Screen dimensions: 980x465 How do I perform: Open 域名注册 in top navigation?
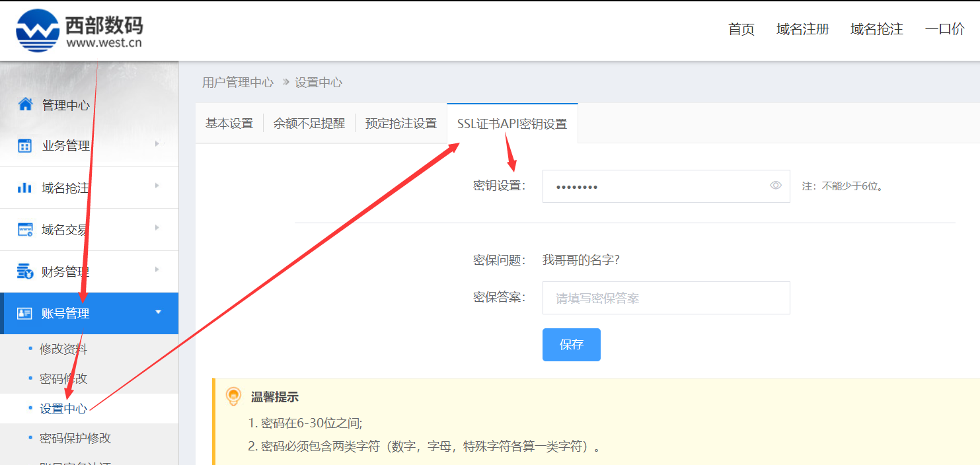(x=803, y=29)
